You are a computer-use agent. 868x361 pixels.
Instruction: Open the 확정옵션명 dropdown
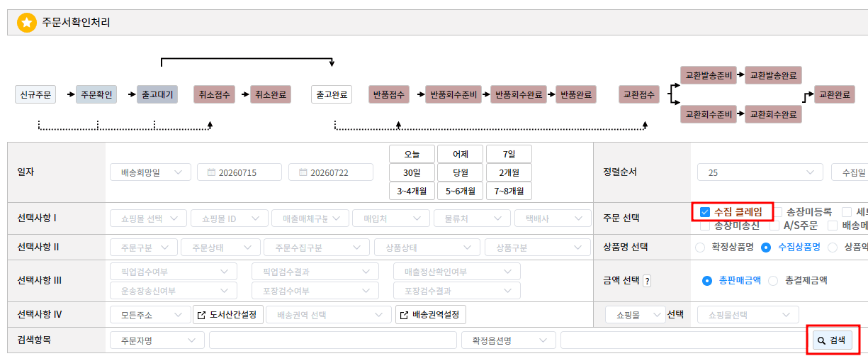[x=508, y=340]
